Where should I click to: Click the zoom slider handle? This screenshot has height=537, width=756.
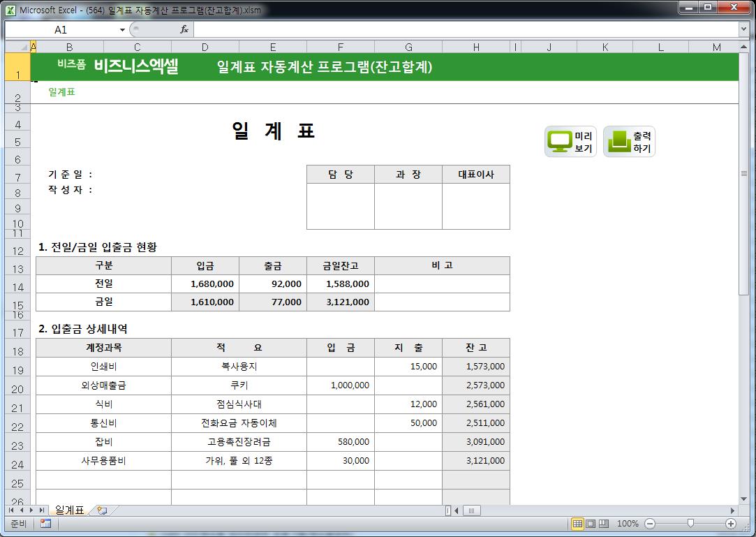(690, 524)
